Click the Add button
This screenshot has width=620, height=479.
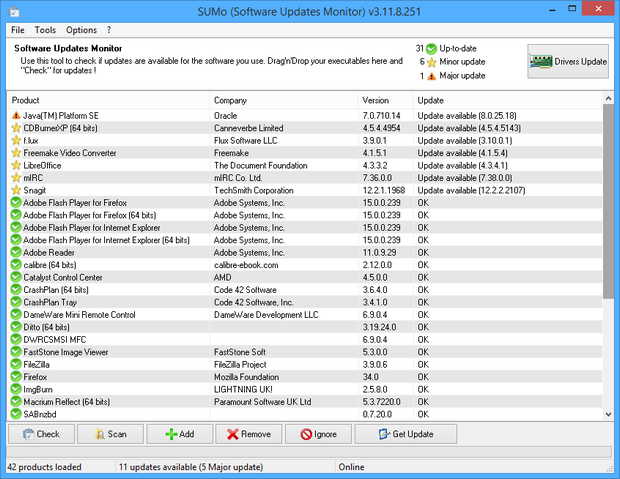180,434
